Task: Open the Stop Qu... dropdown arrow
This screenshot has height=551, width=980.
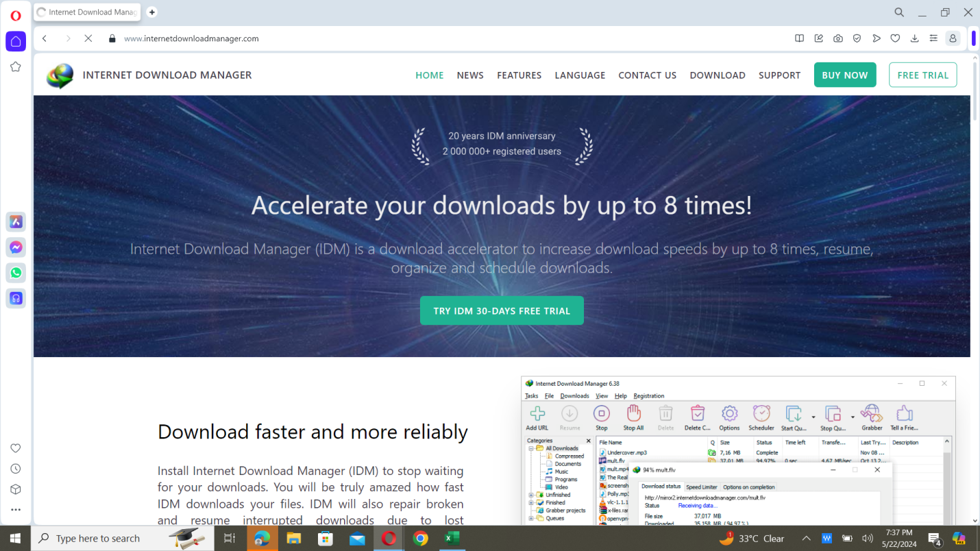Action: [x=852, y=417]
